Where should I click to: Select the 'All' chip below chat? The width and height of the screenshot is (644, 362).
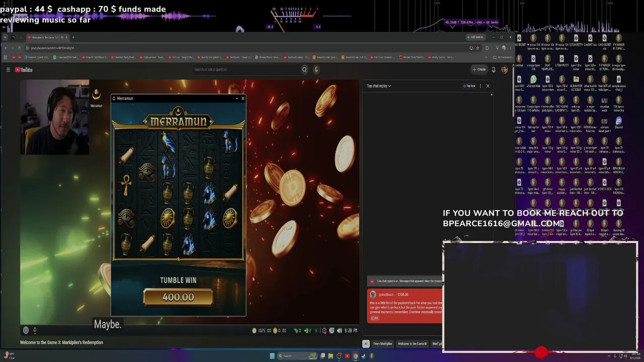coord(366,344)
